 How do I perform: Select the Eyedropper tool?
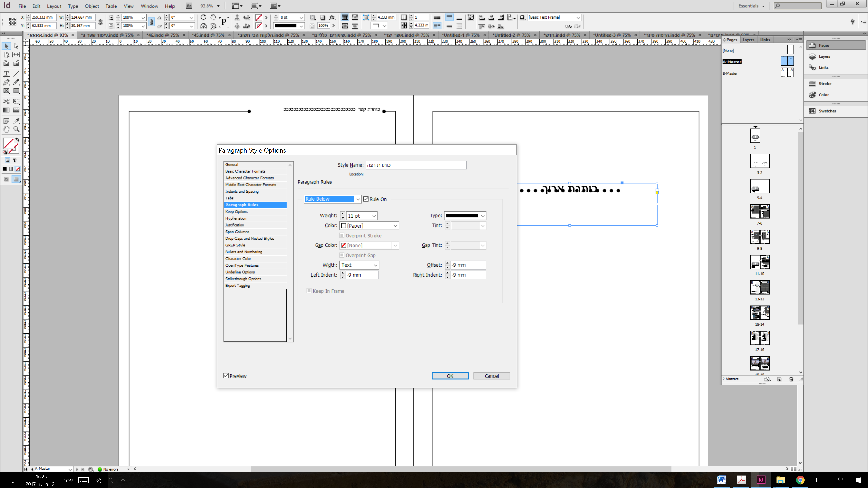click(x=16, y=121)
